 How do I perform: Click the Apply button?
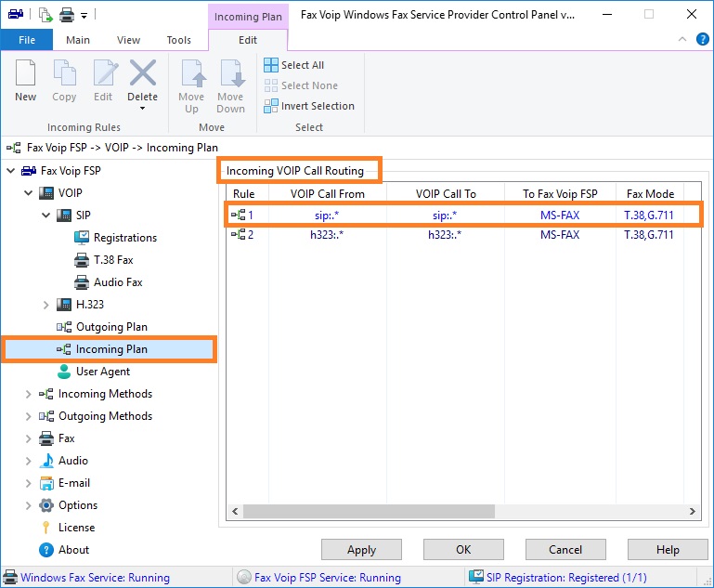pos(361,550)
